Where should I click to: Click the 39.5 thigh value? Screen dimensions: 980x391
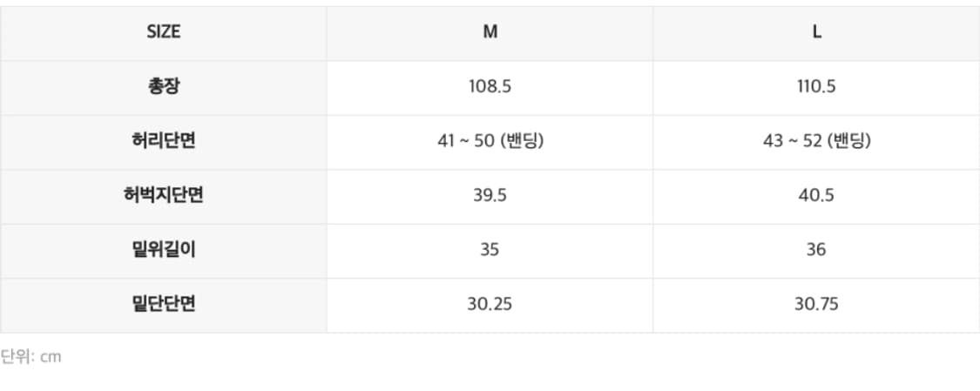tap(490, 195)
